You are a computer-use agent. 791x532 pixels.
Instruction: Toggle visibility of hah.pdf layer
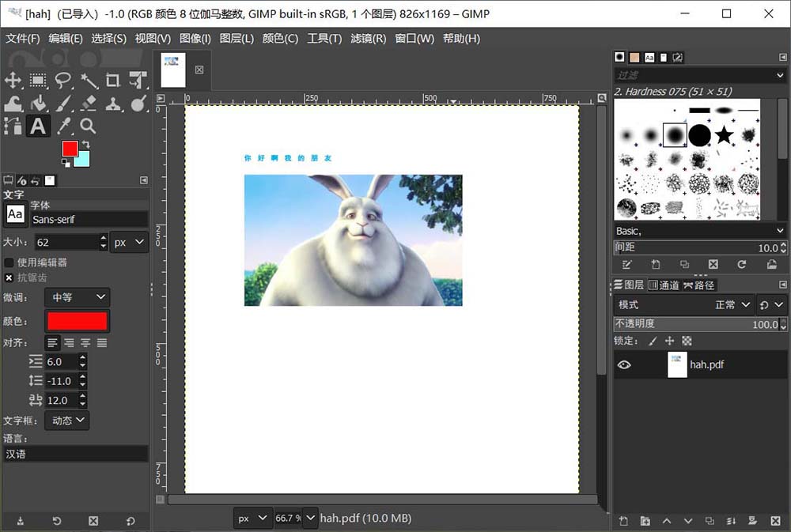[624, 364]
